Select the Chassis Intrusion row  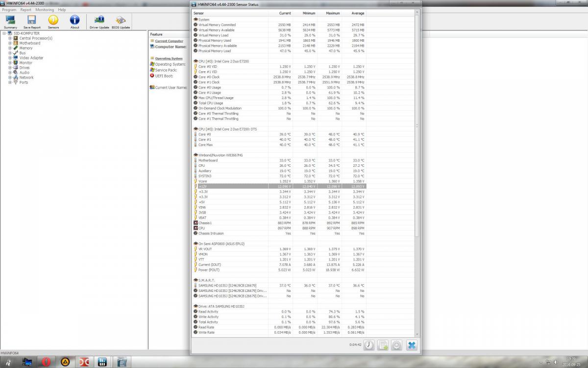pos(279,234)
